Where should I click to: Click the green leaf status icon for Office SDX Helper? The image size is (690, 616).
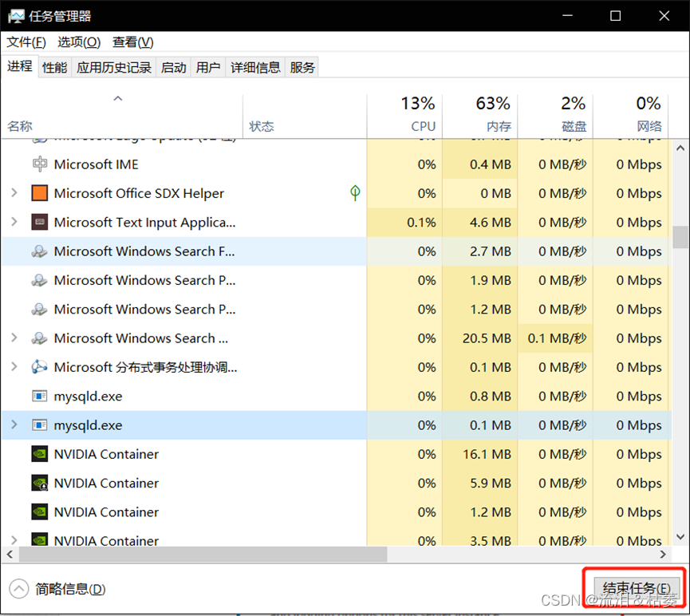pyautogui.click(x=355, y=193)
